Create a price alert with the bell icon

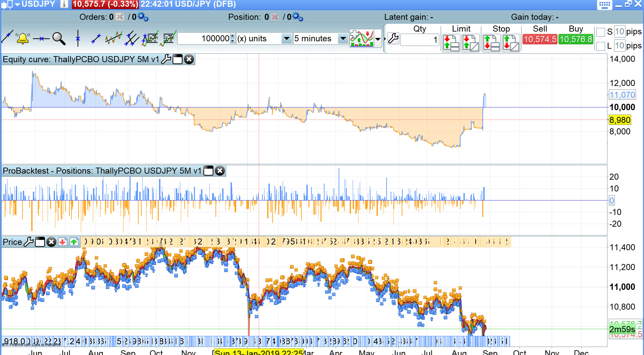click(23, 38)
